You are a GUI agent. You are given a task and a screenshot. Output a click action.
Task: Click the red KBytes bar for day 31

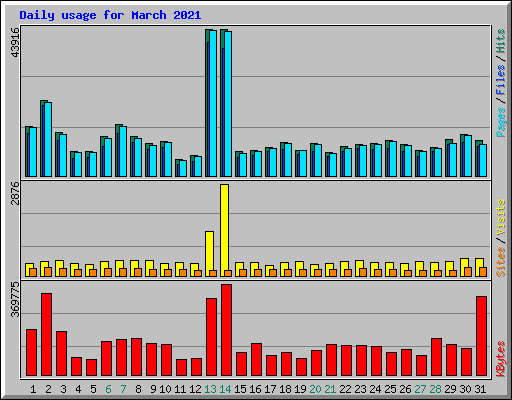(481, 336)
